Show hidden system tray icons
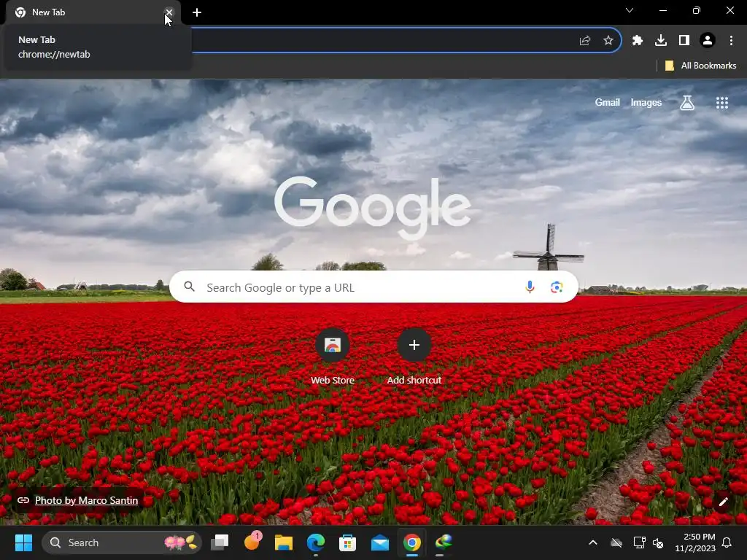Screen dimensions: 747x560 pyautogui.click(x=593, y=542)
